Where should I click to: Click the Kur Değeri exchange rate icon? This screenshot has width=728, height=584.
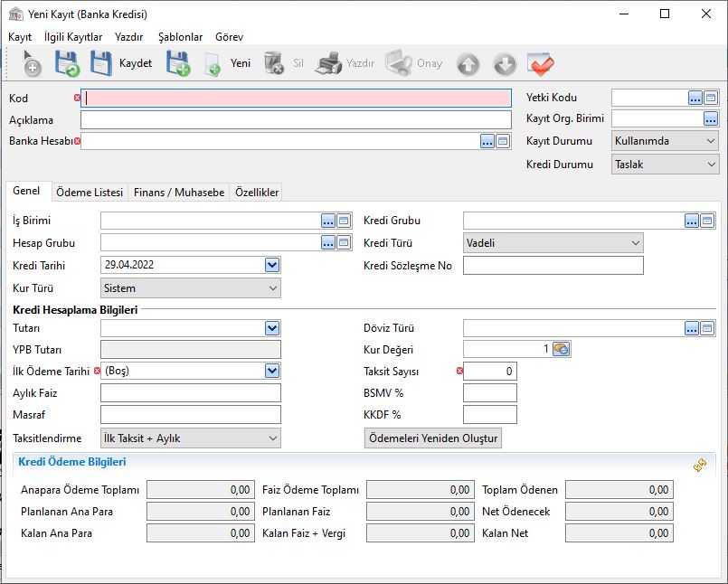point(561,349)
